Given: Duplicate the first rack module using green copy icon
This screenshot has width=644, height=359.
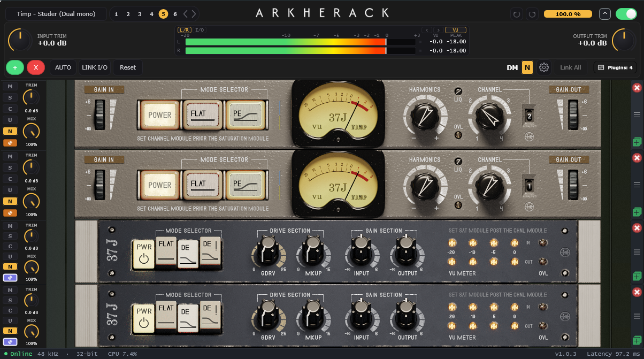Looking at the screenshot, I should [x=637, y=142].
